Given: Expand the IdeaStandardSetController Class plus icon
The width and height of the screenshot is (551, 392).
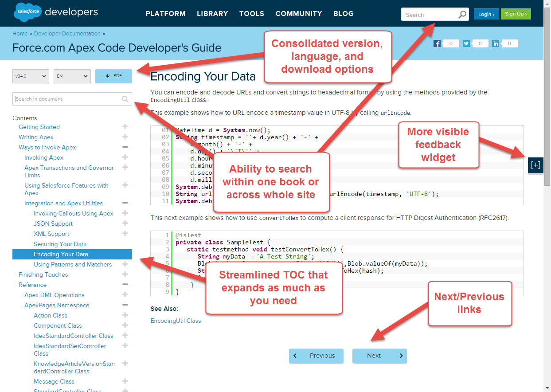Looking at the screenshot, I should pyautogui.click(x=125, y=346).
